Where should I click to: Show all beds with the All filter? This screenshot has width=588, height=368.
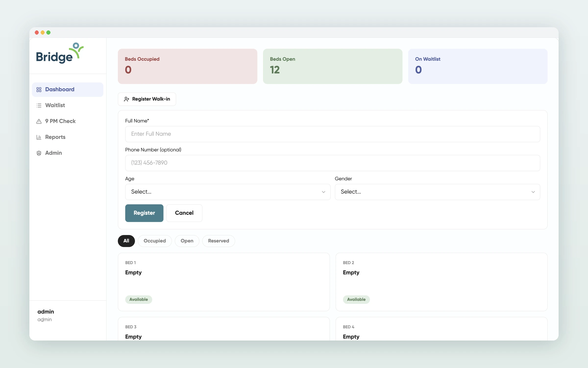point(126,241)
